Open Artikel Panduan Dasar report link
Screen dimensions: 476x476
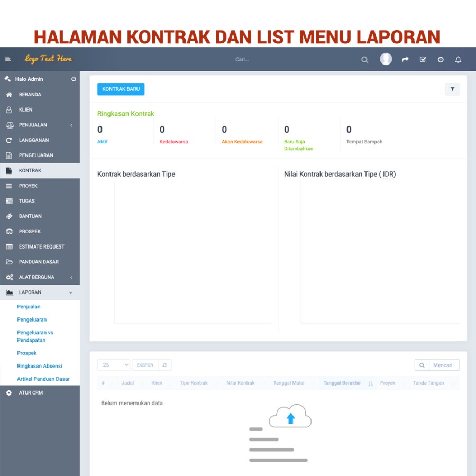[x=43, y=379]
